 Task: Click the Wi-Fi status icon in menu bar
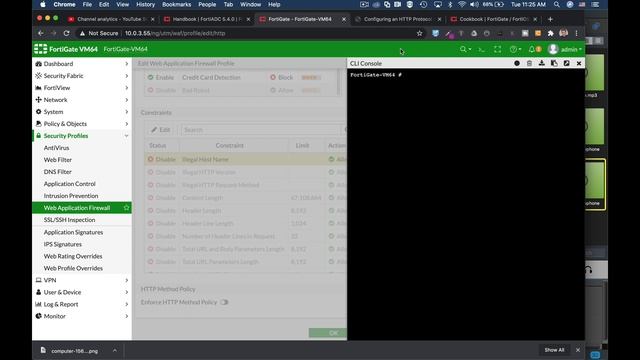[462, 4]
